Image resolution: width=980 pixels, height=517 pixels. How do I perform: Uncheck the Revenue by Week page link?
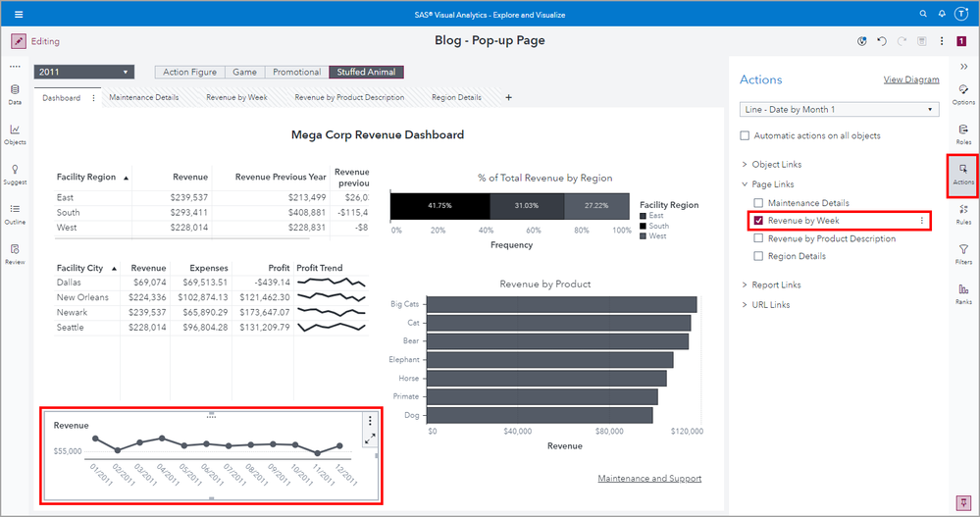point(758,221)
